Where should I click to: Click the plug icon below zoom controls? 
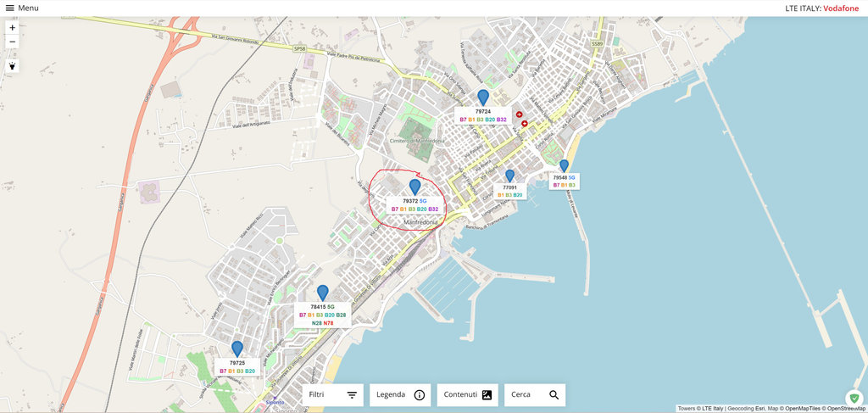point(12,66)
